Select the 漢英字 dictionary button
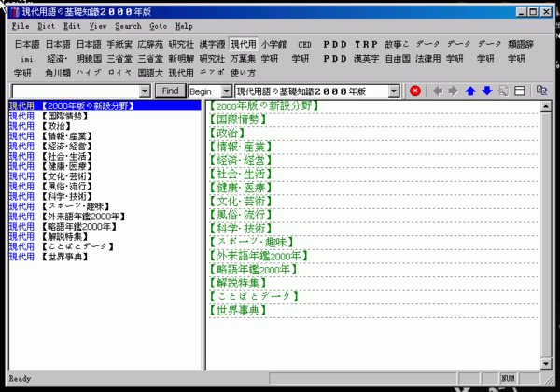Viewport: 560px width, 392px height. 366,59
